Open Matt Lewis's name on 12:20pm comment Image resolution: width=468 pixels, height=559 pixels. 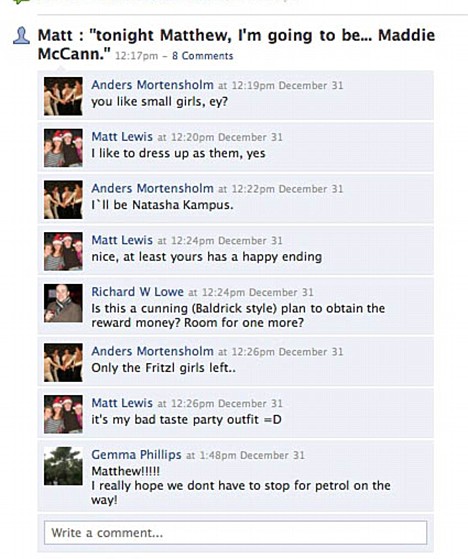[122, 137]
